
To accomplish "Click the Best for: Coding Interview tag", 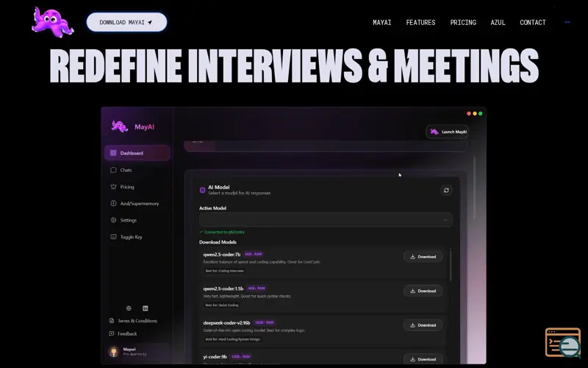I will click(x=225, y=271).
